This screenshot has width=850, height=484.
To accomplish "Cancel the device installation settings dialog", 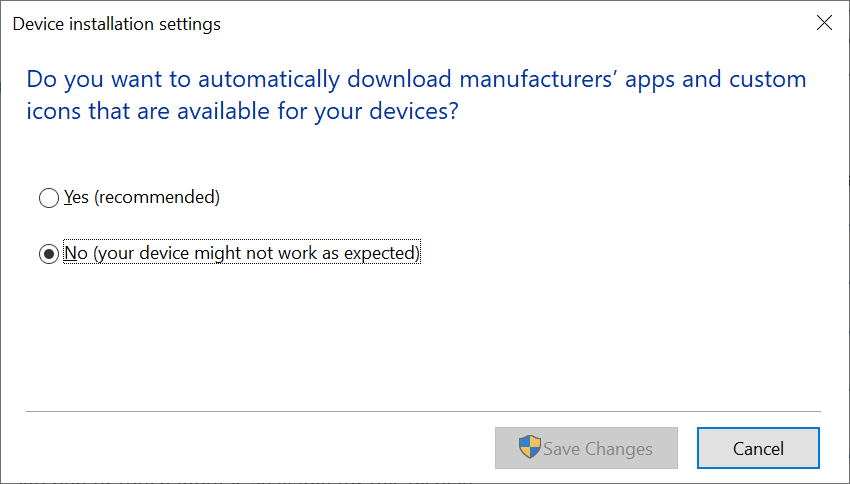I will point(758,448).
